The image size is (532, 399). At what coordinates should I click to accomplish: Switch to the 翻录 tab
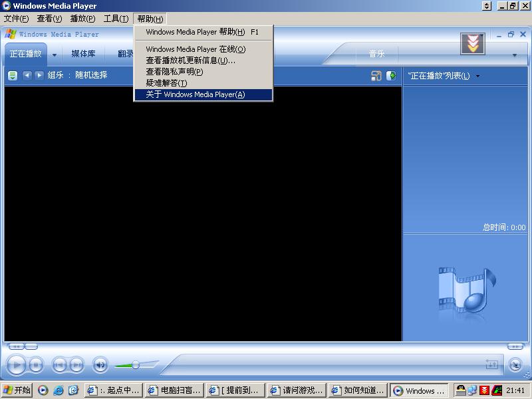(125, 54)
